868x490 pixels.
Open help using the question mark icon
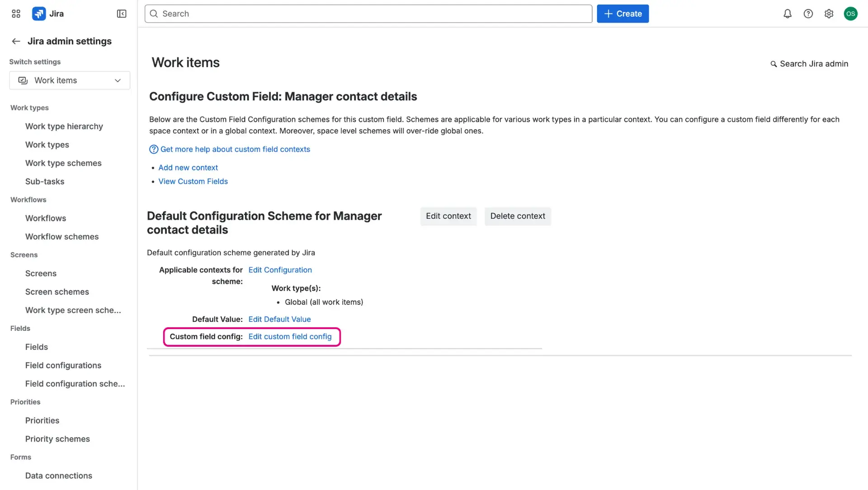[808, 14]
